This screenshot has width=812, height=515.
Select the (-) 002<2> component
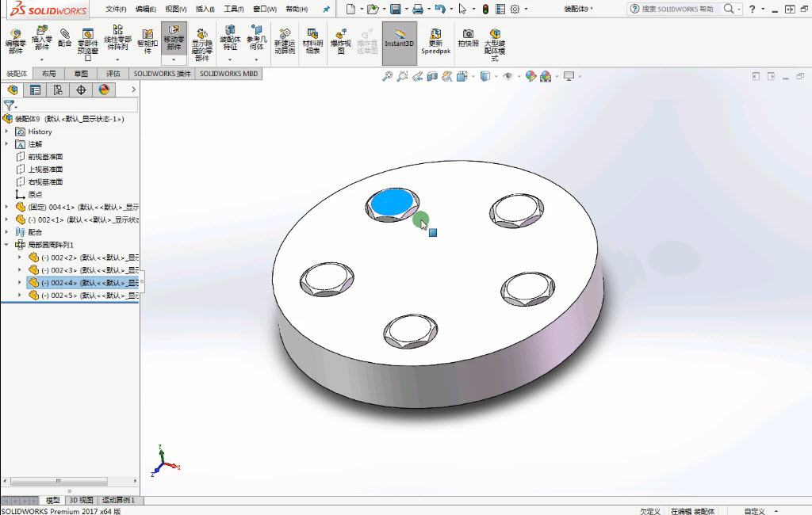tap(83, 257)
